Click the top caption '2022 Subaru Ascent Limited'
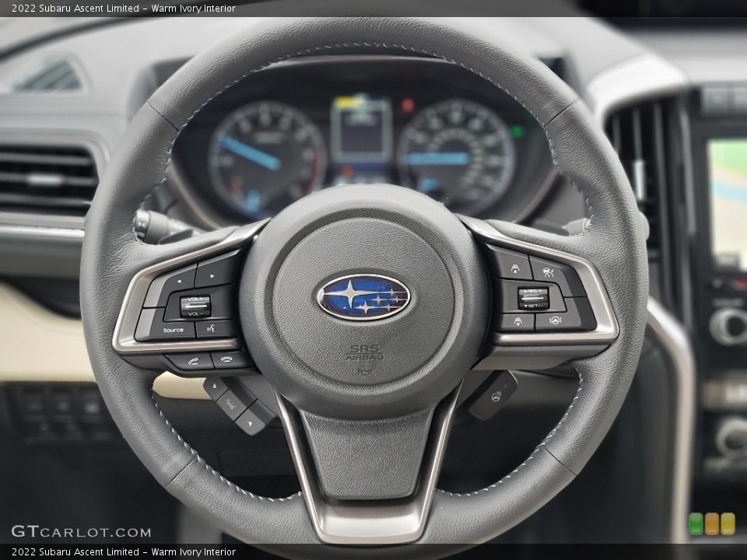 point(75,8)
